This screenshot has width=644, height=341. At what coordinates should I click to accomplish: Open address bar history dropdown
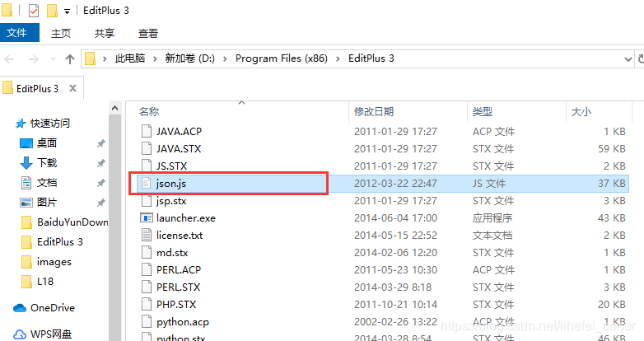pos(628,59)
